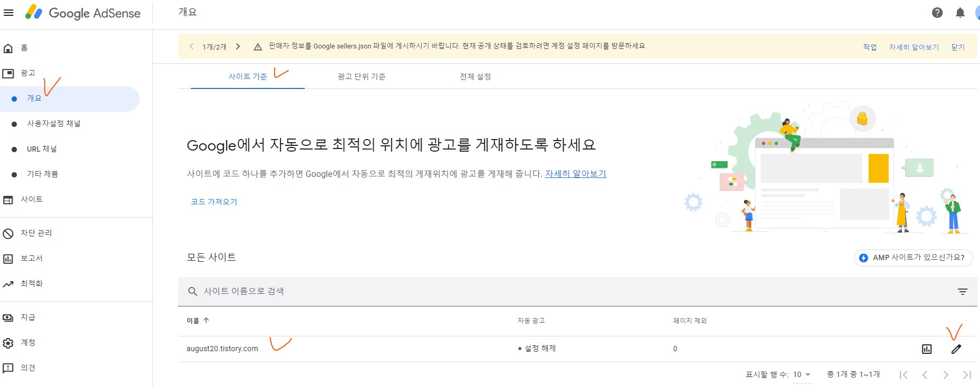Click the 최적화 trend arrow icon
This screenshot has width=980, height=387.
coord(8,284)
